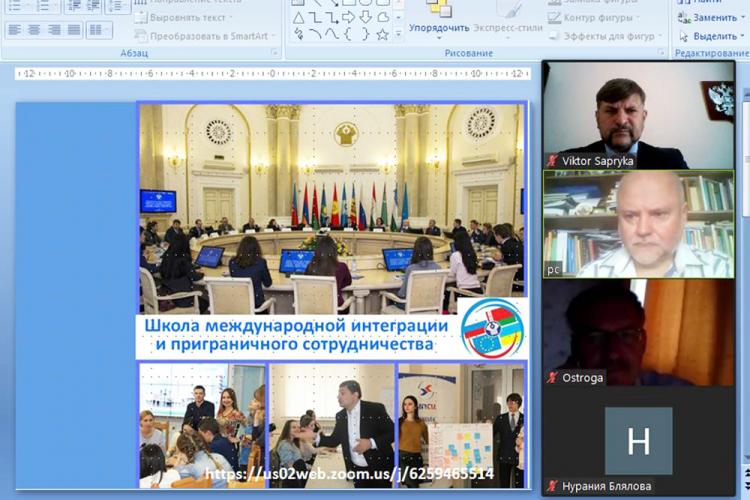Select the down arrow shape
Image resolution: width=750 pixels, height=500 pixels.
pyautogui.click(x=365, y=18)
